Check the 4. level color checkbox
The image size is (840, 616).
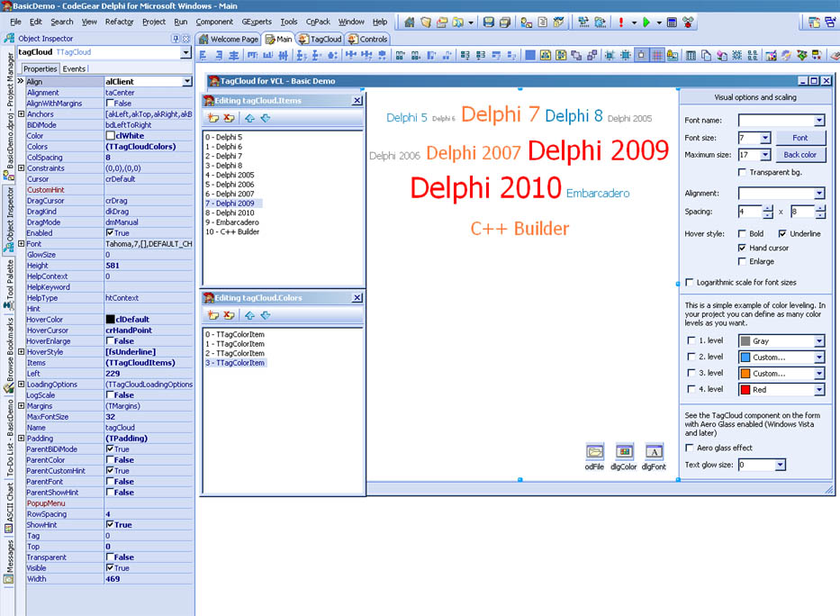(x=691, y=389)
